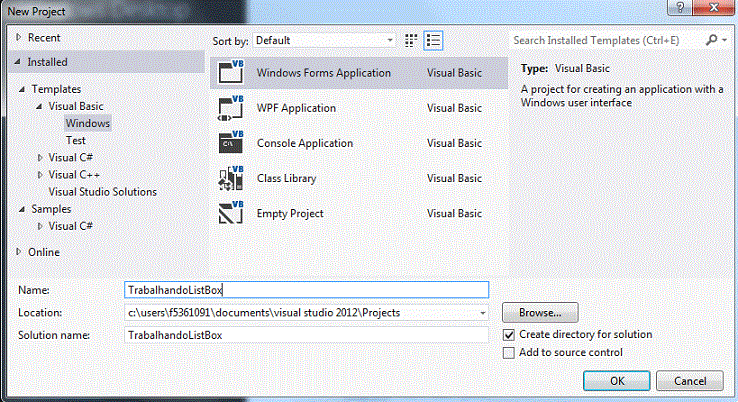Open the Sort by Default dropdown

324,40
